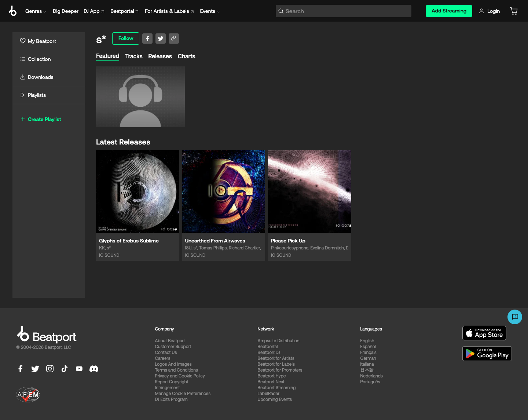Viewport: 528px width, 420px height.
Task: Expand the Genres dropdown menu
Action: 36,11
